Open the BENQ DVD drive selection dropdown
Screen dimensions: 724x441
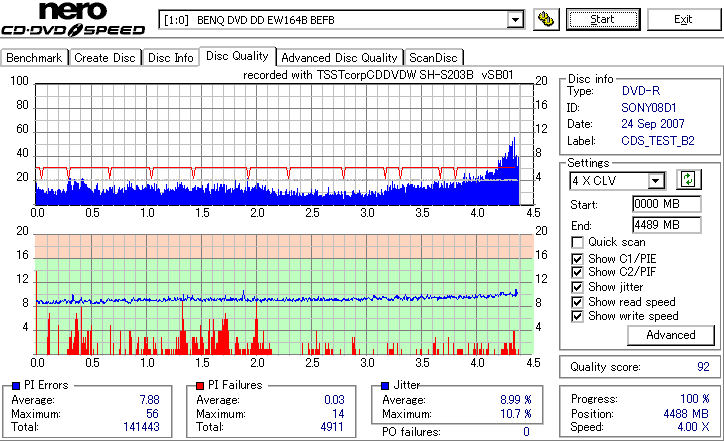pyautogui.click(x=515, y=20)
